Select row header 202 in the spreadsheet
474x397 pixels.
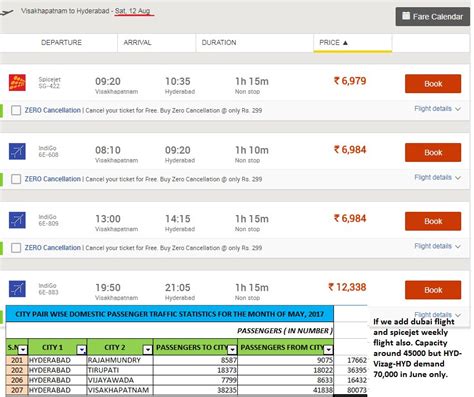17,370
